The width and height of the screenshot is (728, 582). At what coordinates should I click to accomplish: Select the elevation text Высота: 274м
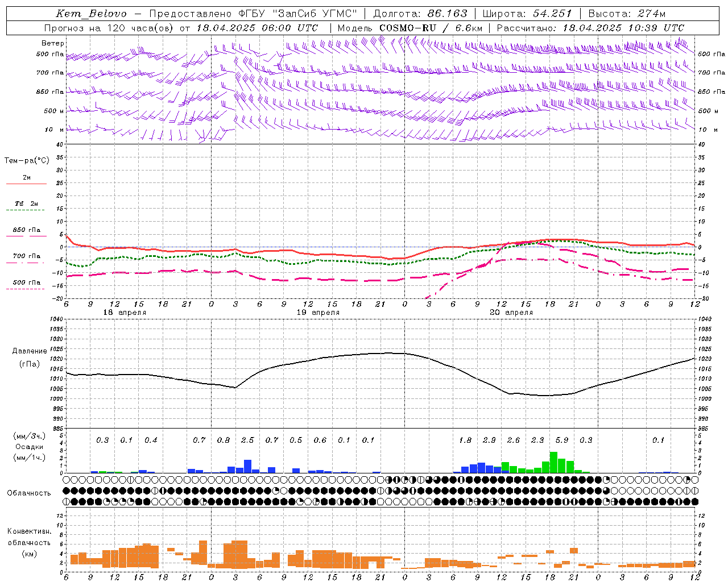point(627,14)
